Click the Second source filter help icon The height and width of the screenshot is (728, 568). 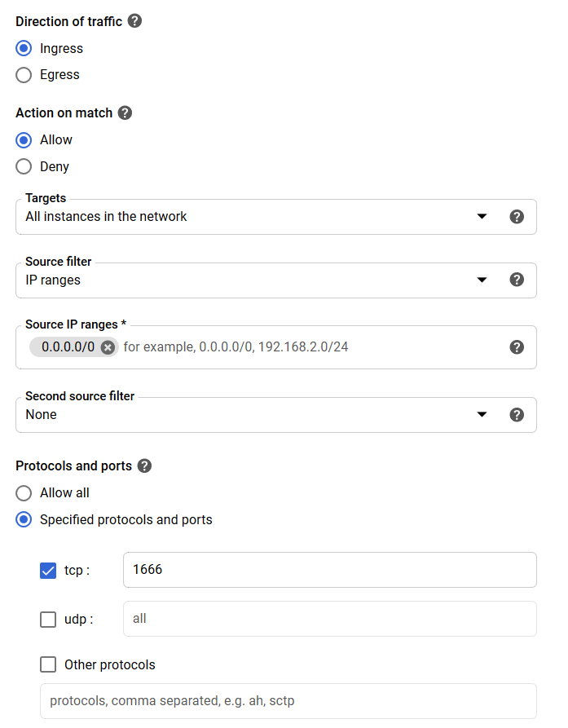517,415
